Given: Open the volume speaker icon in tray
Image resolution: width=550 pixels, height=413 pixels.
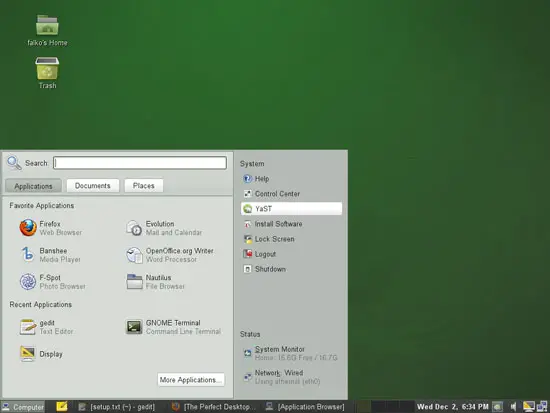Looking at the screenshot, I should 513,407.
